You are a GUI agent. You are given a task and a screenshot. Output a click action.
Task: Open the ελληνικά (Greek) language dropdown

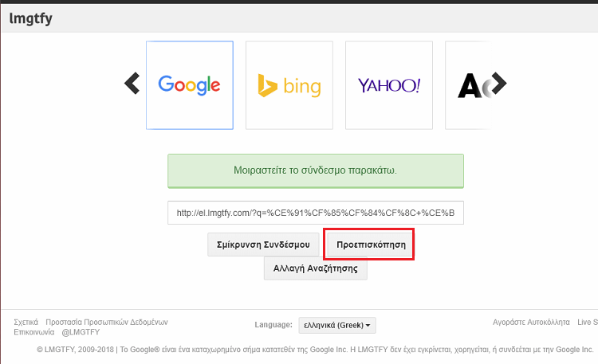[337, 326]
